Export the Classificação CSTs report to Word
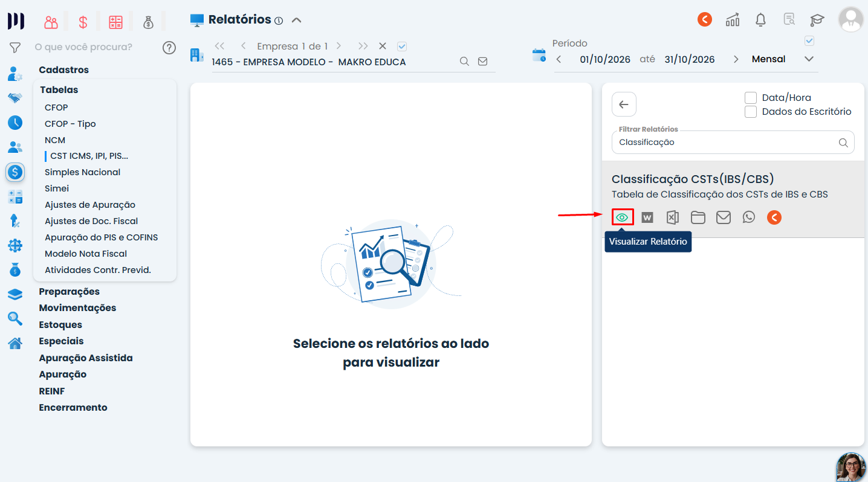868x482 pixels. 647,217
